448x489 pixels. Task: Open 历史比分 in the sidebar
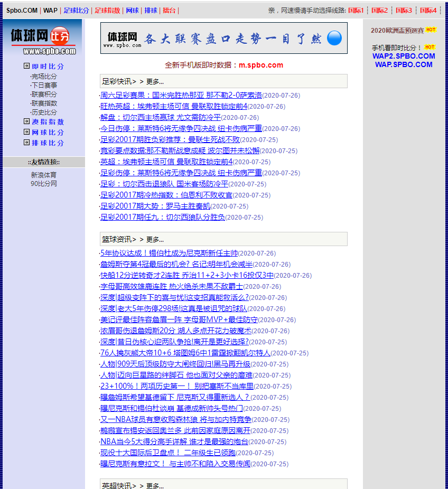(44, 112)
